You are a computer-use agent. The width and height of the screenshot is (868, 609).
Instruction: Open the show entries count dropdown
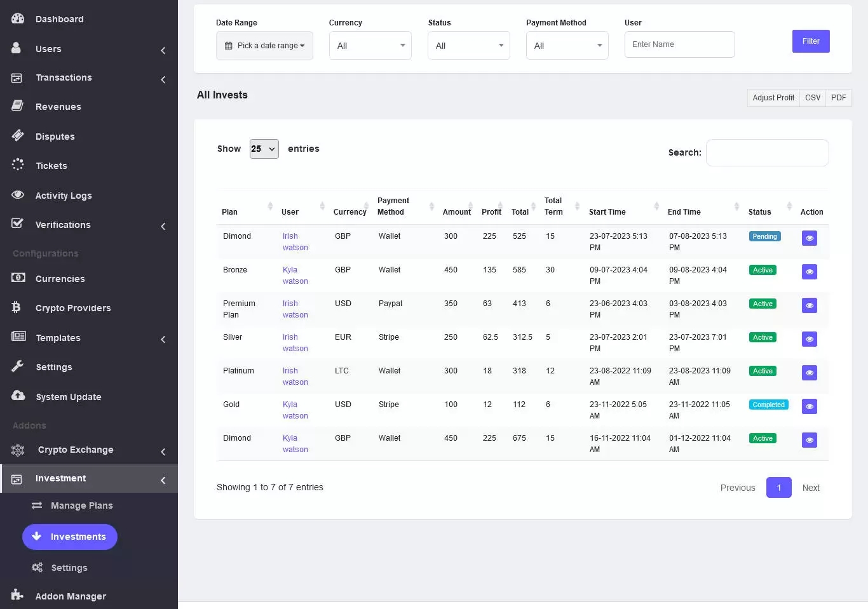[x=264, y=149]
